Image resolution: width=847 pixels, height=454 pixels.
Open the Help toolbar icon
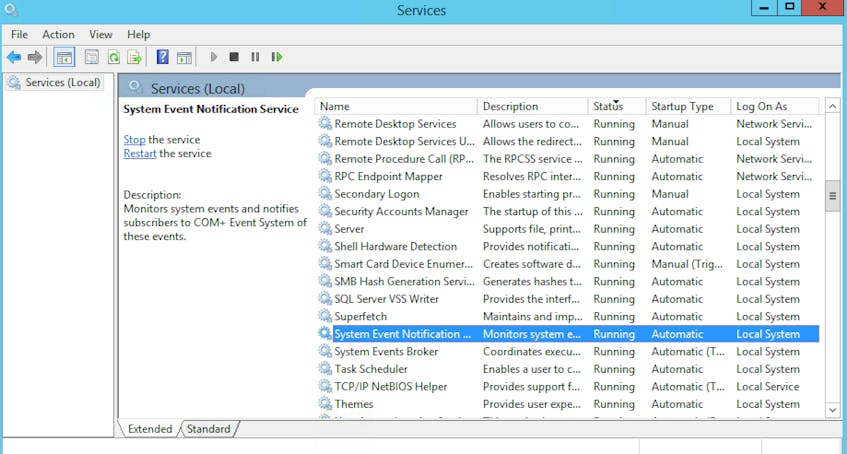point(163,57)
